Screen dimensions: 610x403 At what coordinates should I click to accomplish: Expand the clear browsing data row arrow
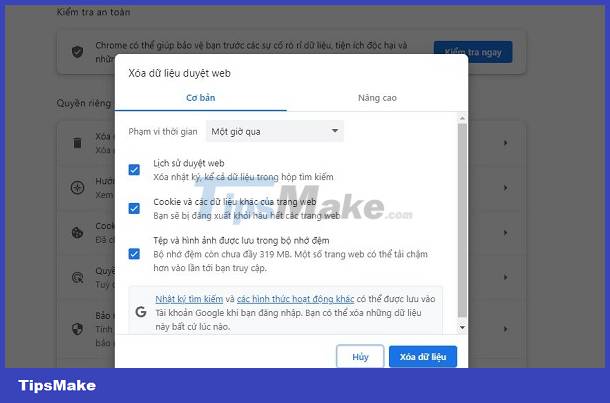(505, 143)
